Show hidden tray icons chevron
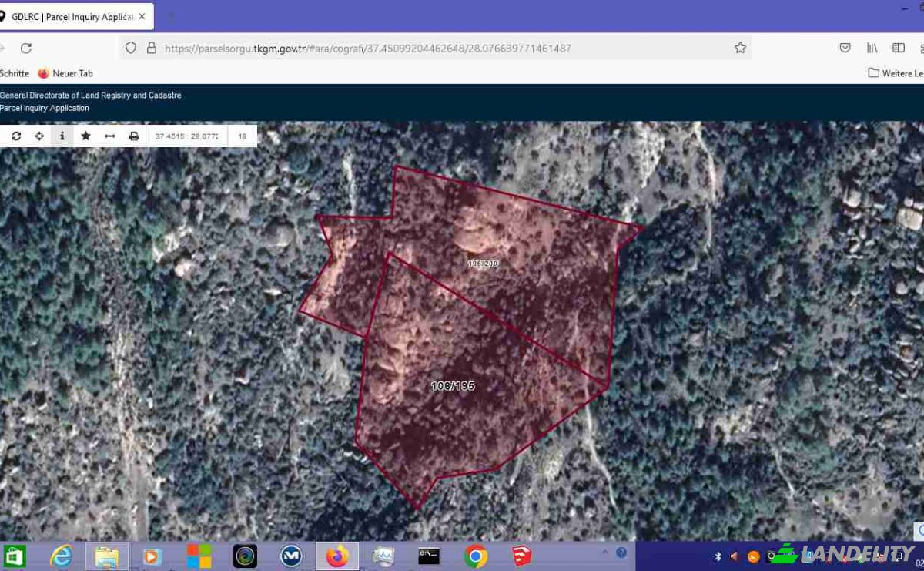 pyautogui.click(x=604, y=552)
